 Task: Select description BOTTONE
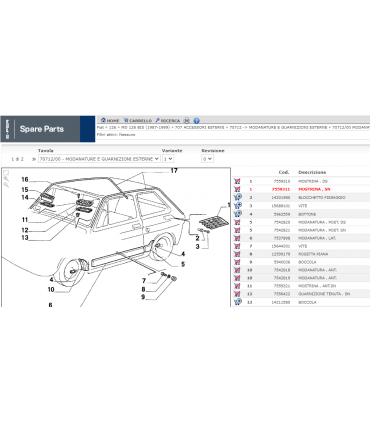(307, 214)
